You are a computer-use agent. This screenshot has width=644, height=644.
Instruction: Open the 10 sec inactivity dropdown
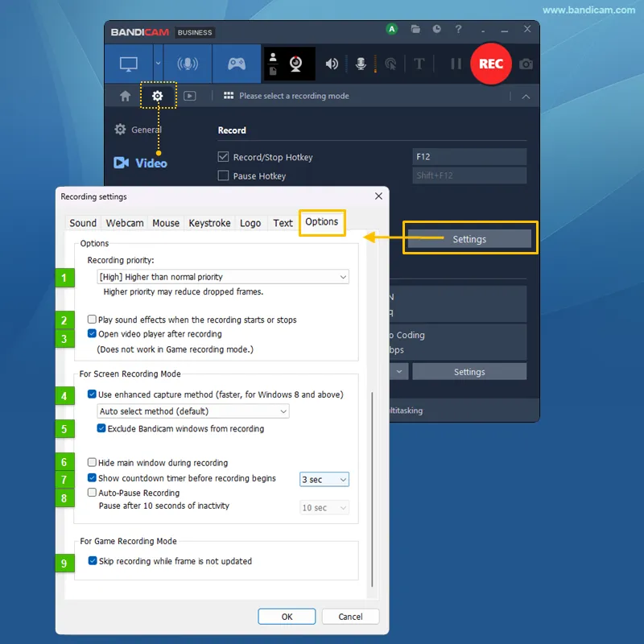pos(324,508)
